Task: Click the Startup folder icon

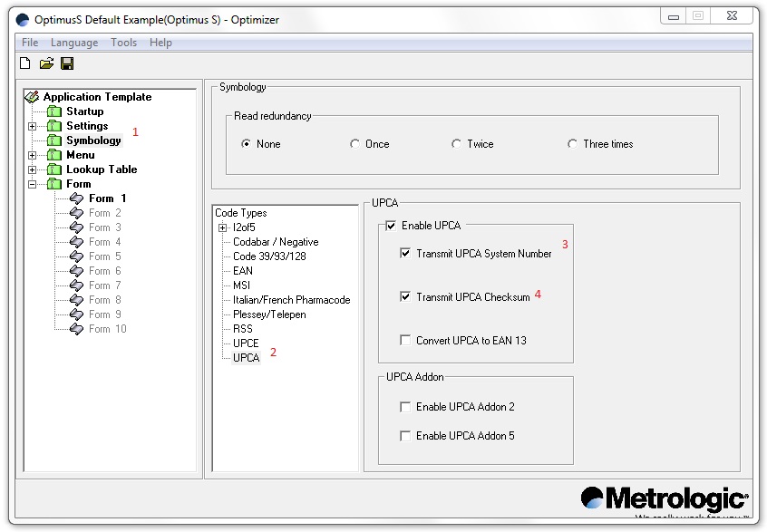Action: (x=53, y=111)
